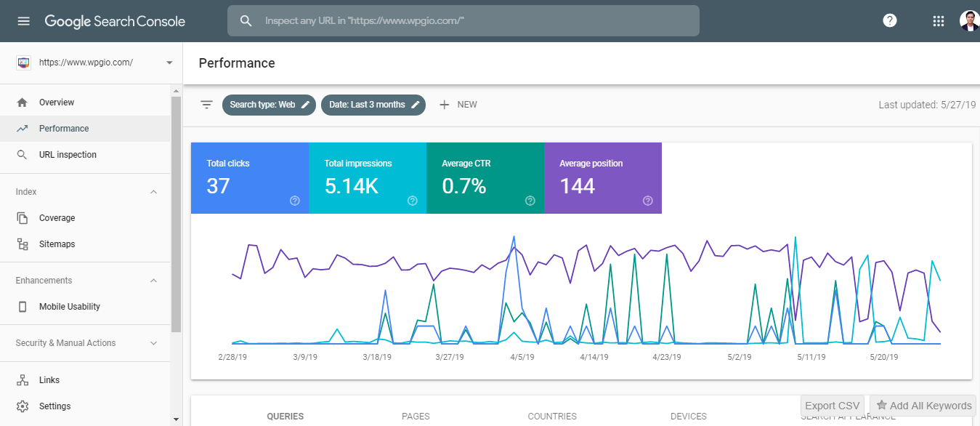The height and width of the screenshot is (426, 980).
Task: Open Performance in the sidebar
Action: [85, 129]
